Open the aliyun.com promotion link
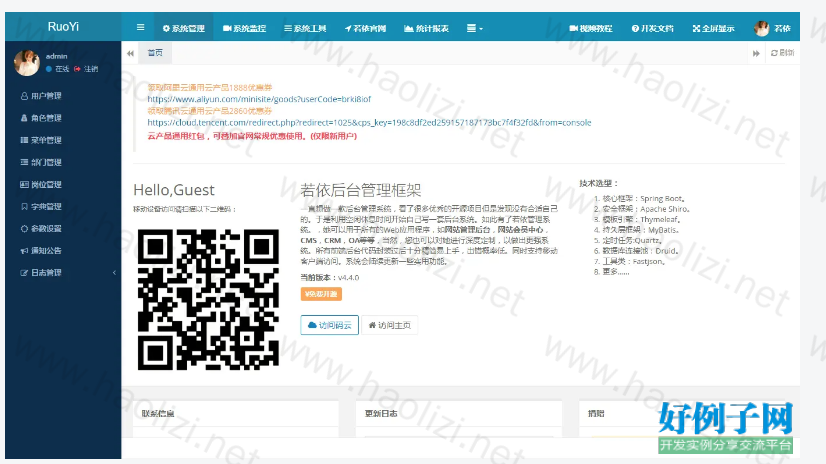Viewport: 826px width, 464px height. coord(259,100)
